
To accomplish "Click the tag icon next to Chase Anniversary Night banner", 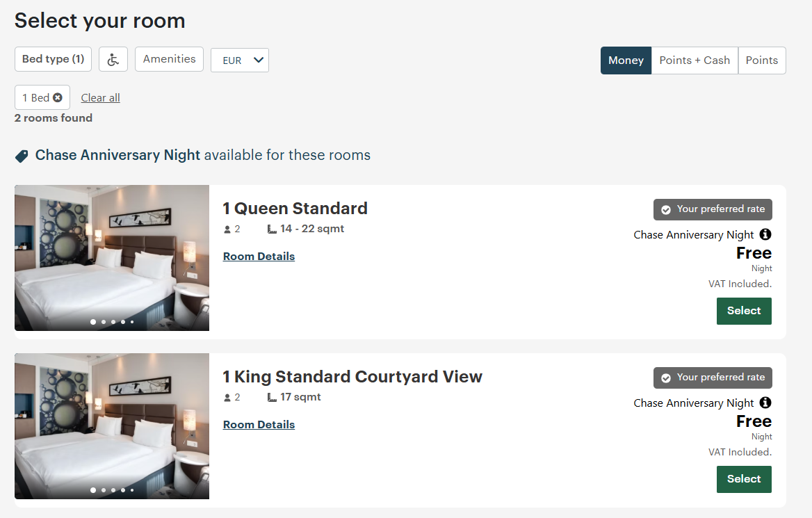I will (21, 154).
